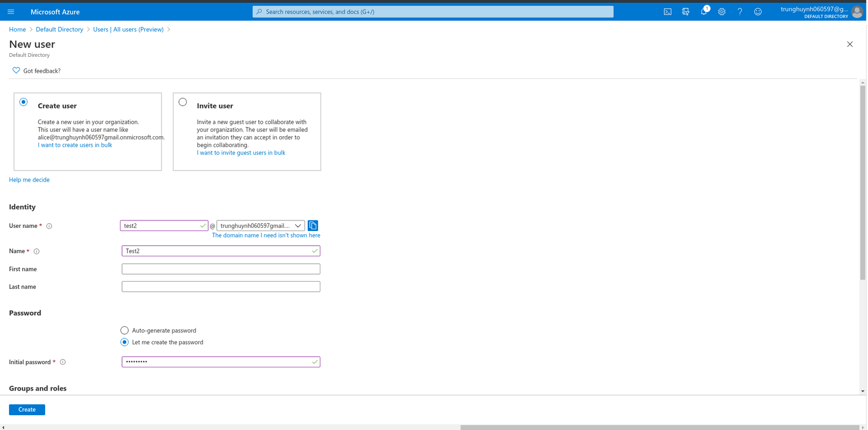Click I want to create users in bulk
Viewport: 868px width, 430px height.
[75, 145]
